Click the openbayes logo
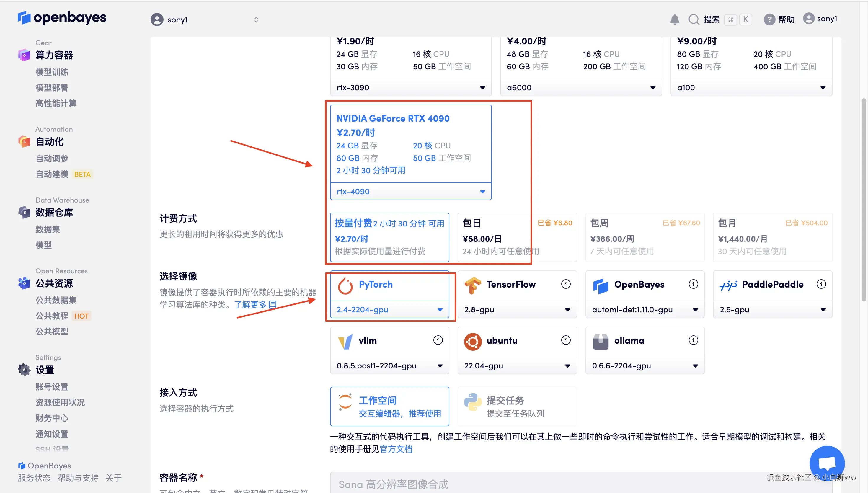This screenshot has height=493, width=868. pos(62,18)
